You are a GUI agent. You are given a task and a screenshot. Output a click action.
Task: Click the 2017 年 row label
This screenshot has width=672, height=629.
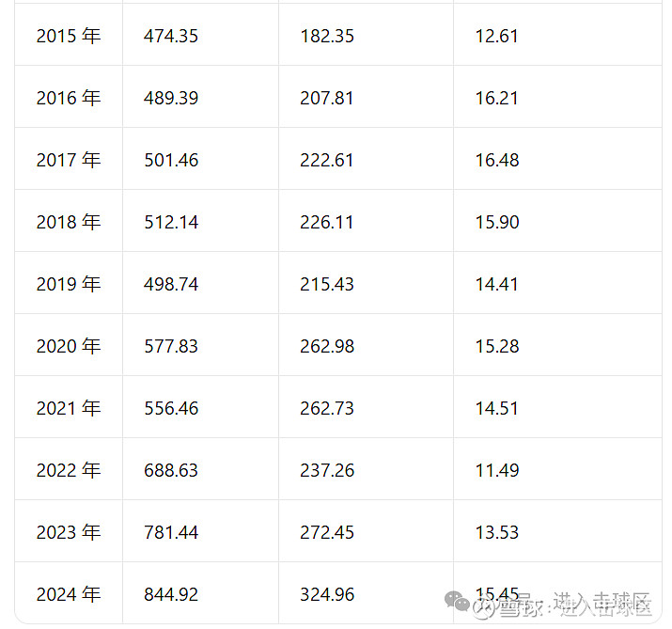click(x=69, y=160)
